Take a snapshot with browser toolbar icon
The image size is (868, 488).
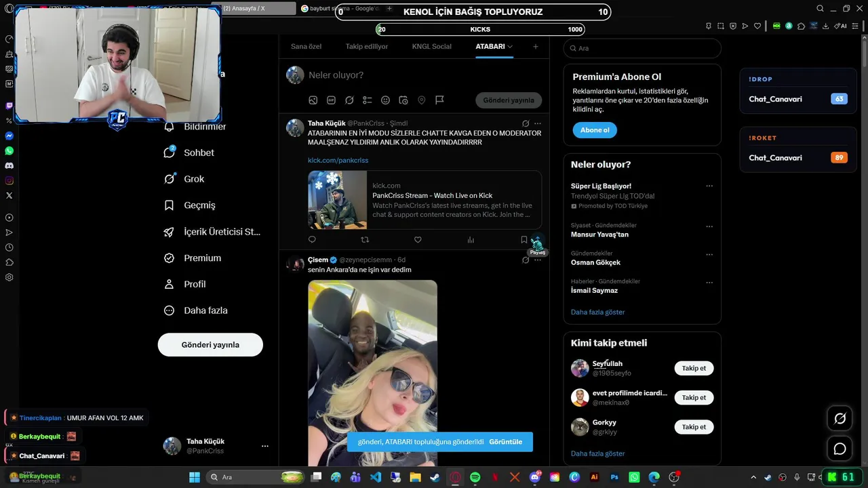[x=720, y=26]
